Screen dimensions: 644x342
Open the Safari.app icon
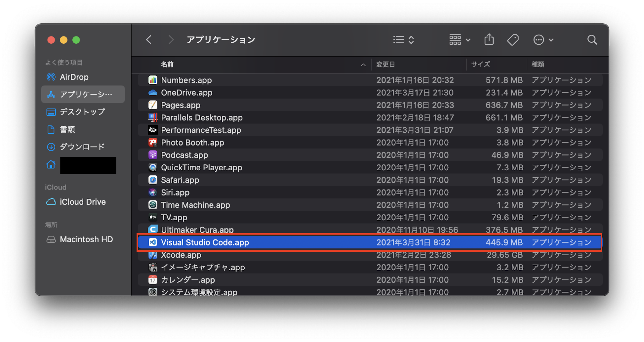(153, 180)
